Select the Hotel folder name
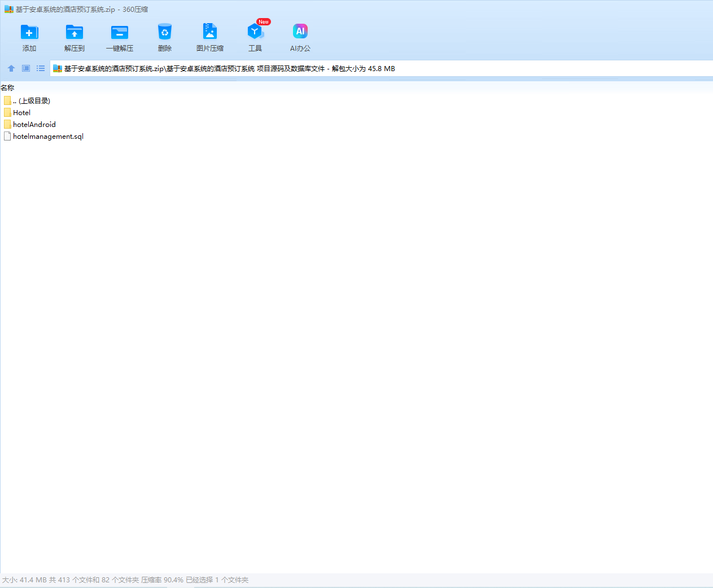713x588 pixels. point(21,113)
